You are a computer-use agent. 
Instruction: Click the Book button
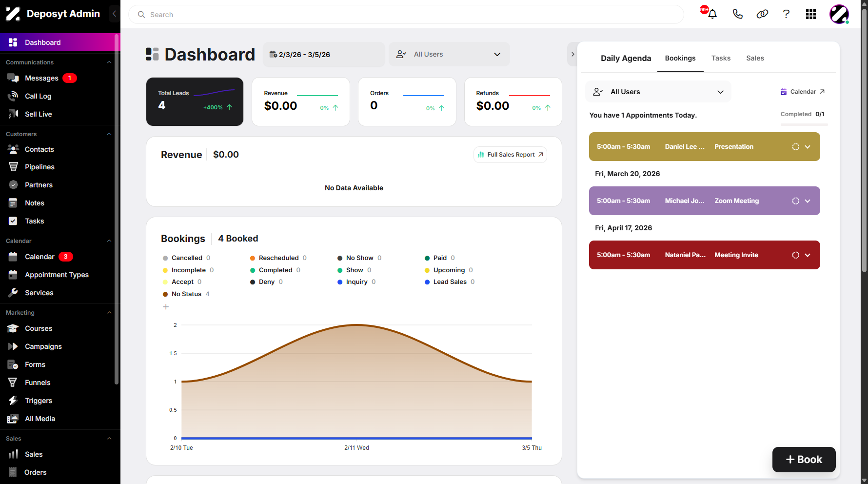click(x=804, y=460)
